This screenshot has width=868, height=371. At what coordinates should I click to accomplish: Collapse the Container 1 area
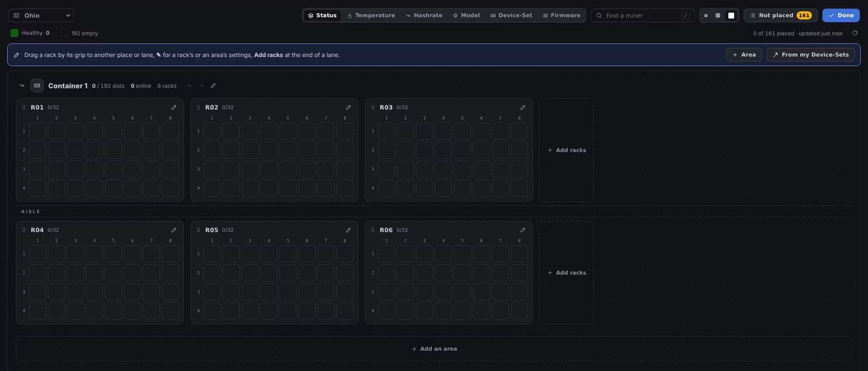coord(22,86)
